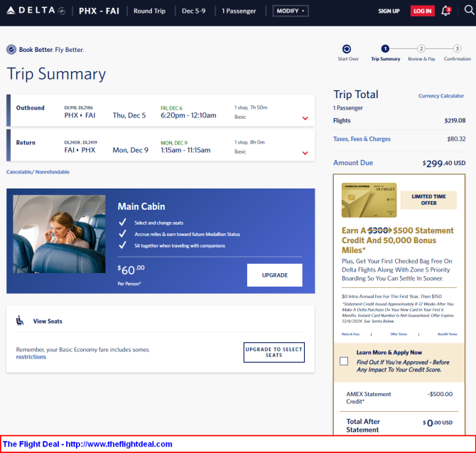Click the PHX - FAI route text
This screenshot has width=476, height=453.
(x=99, y=11)
